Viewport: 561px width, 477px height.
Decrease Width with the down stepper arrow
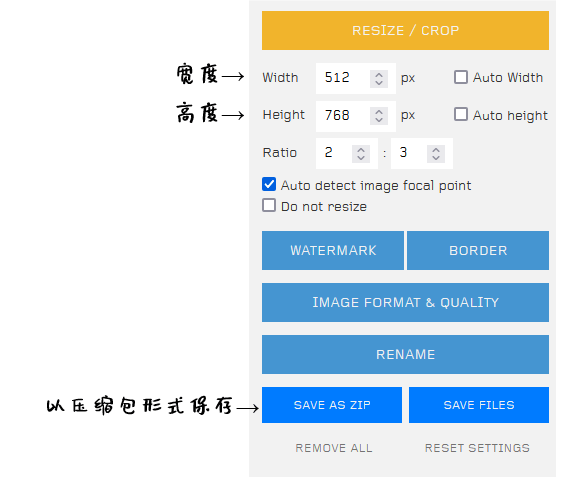coord(379,83)
